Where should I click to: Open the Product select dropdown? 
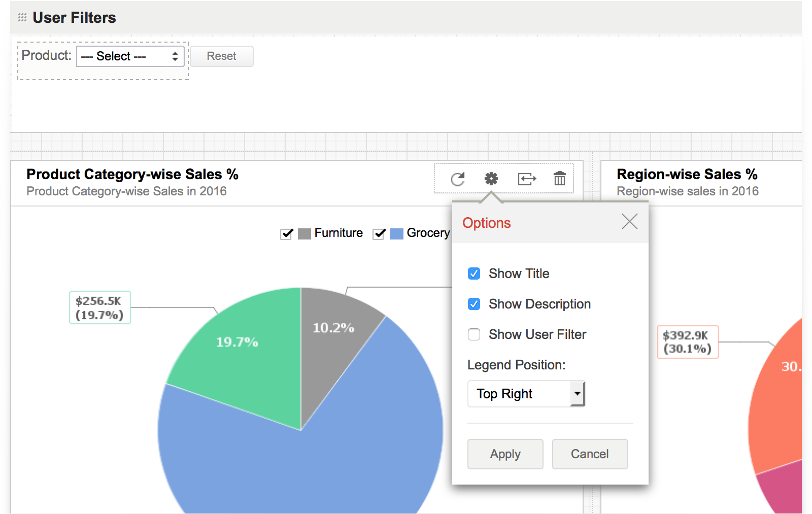click(x=130, y=56)
